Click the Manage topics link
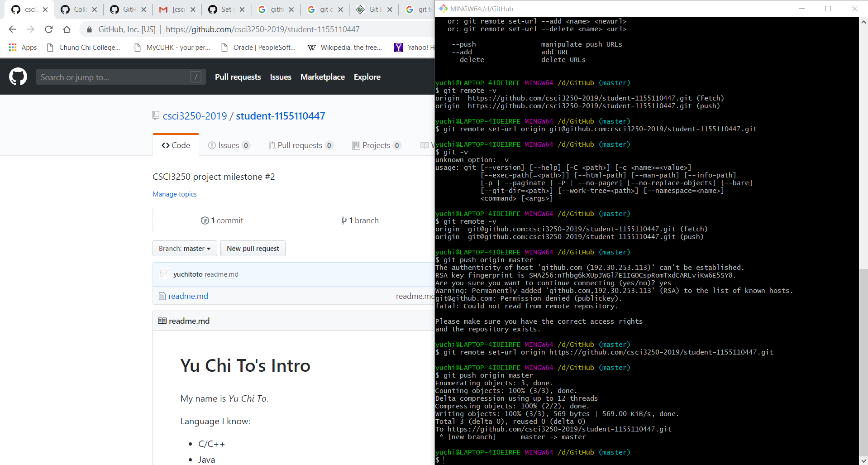 click(x=175, y=194)
